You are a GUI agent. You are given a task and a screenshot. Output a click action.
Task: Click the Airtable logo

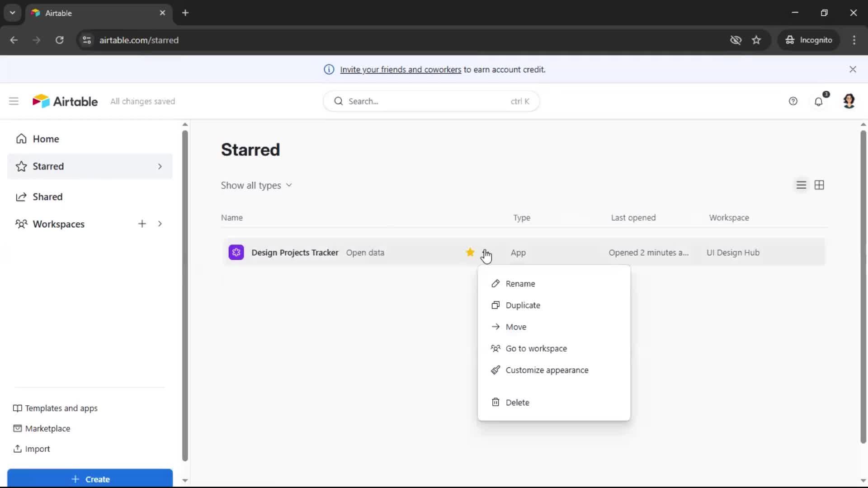65,101
